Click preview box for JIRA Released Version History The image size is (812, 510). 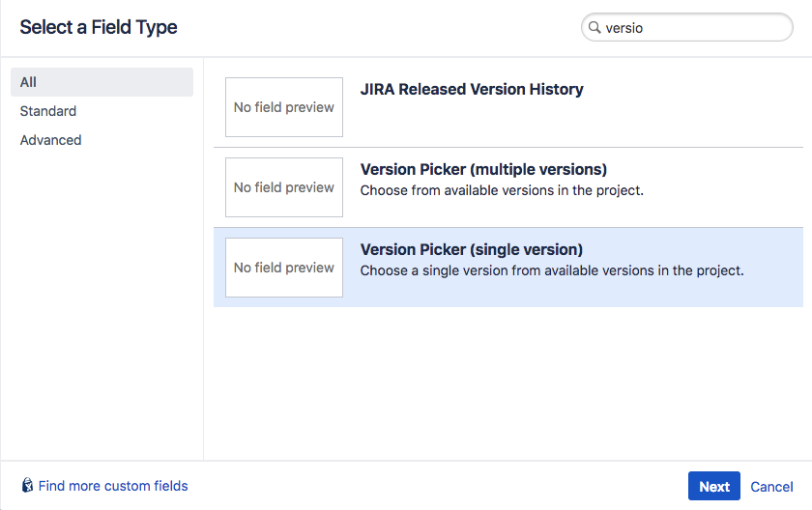284,107
